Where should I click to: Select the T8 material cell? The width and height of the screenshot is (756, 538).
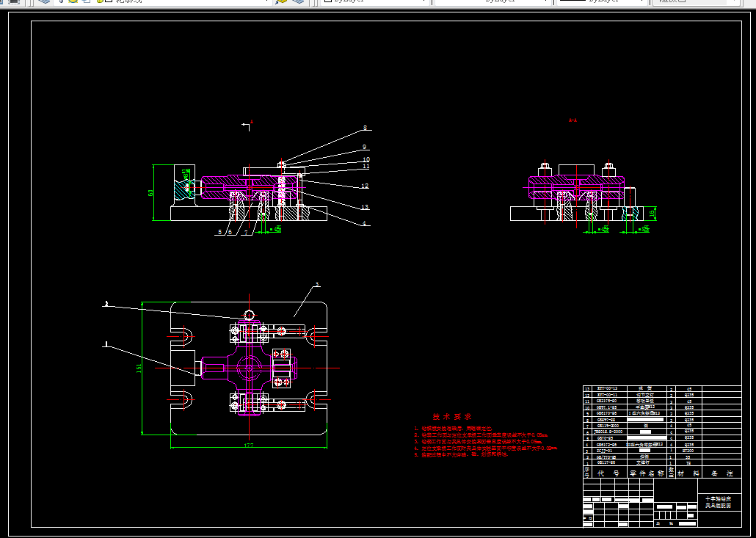[688, 462]
